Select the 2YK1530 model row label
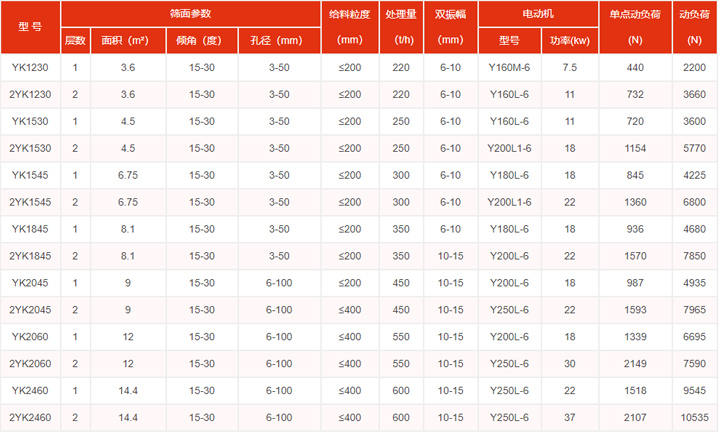 30,148
